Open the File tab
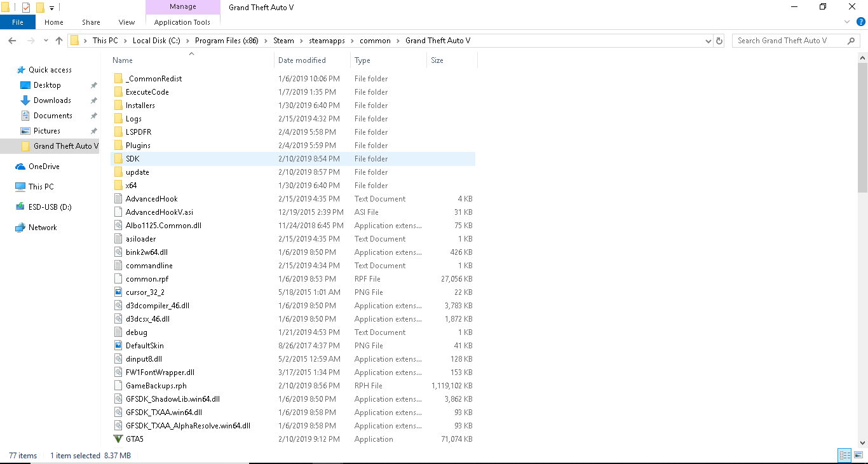The width and height of the screenshot is (868, 464). [18, 22]
